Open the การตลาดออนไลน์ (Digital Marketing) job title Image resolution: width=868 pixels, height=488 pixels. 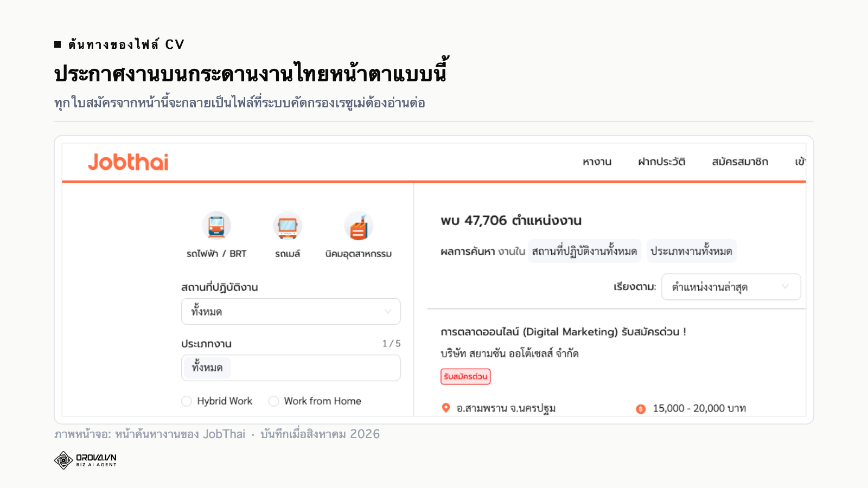click(563, 331)
